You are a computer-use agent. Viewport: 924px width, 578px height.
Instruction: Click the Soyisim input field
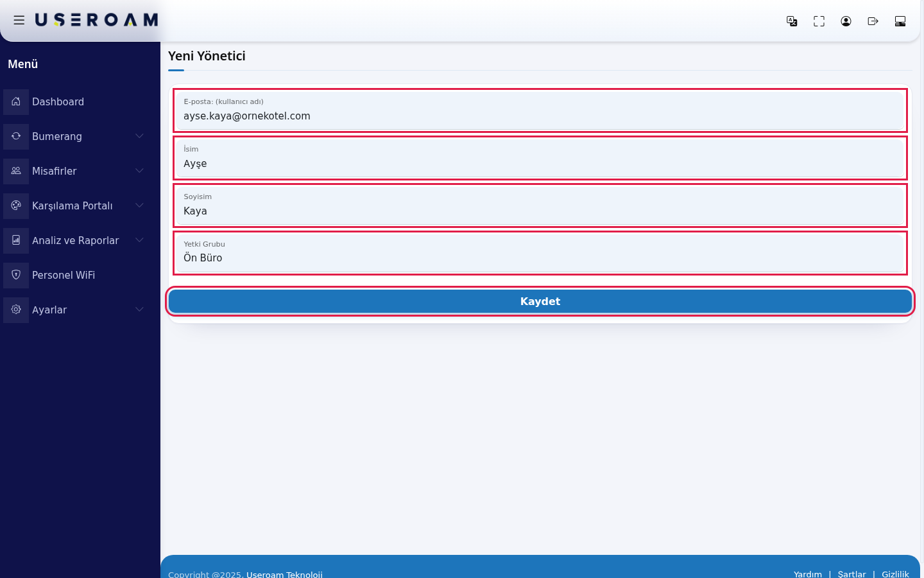click(x=540, y=206)
